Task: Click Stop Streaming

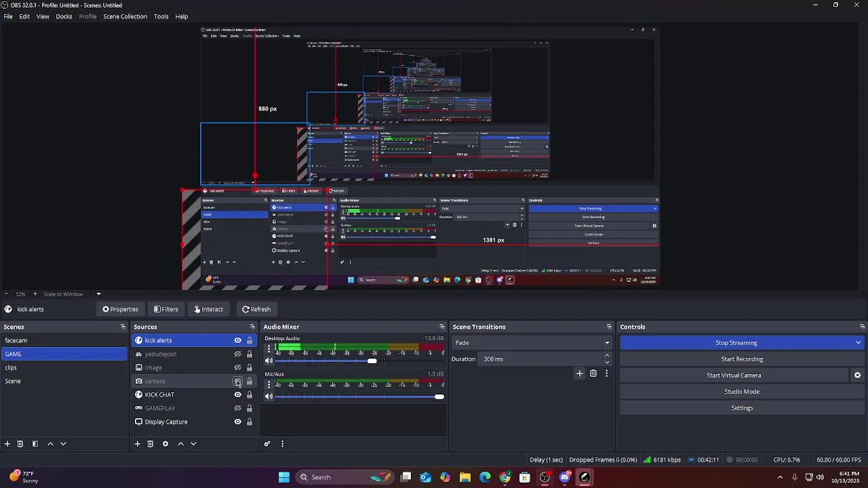Action: 736,343
